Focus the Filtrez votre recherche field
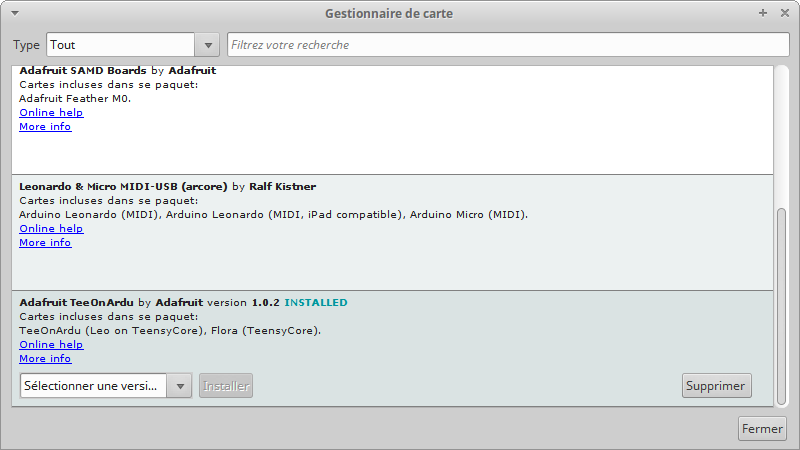The width and height of the screenshot is (800, 450). (508, 45)
